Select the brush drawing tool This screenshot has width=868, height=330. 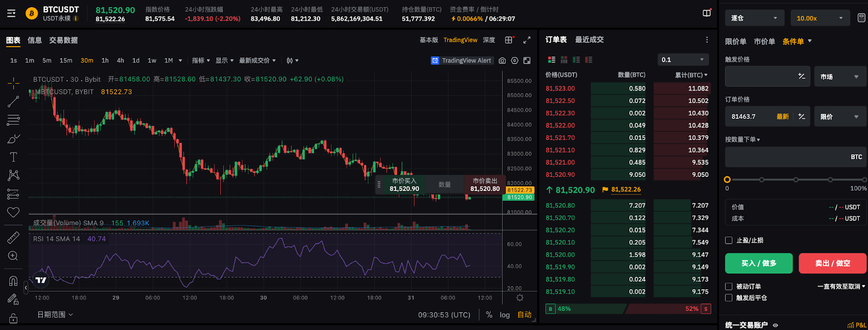coord(14,138)
